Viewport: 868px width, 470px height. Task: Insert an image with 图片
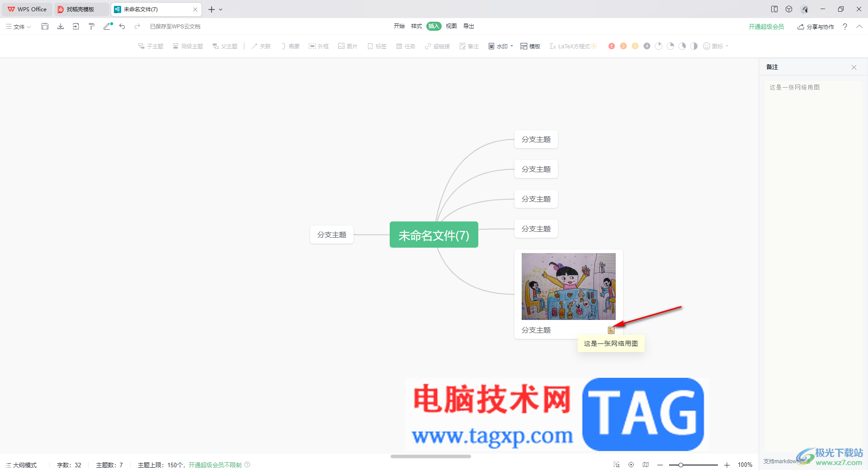pos(348,46)
